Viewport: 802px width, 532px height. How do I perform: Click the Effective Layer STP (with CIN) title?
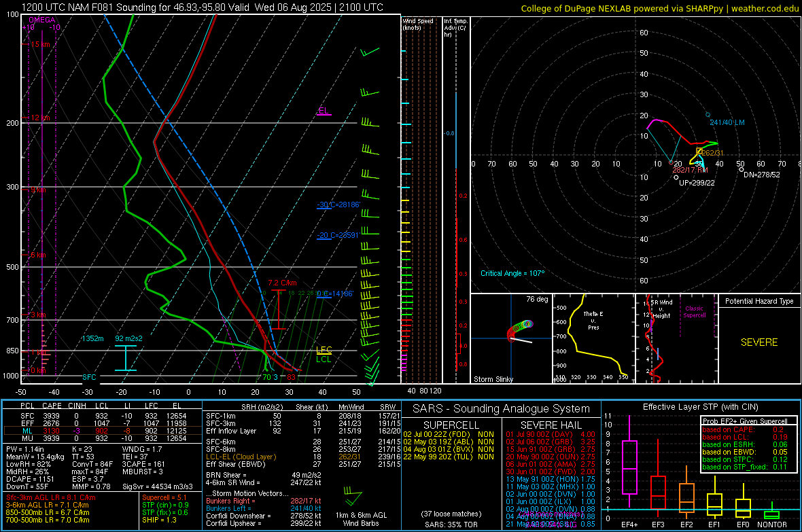click(700, 407)
